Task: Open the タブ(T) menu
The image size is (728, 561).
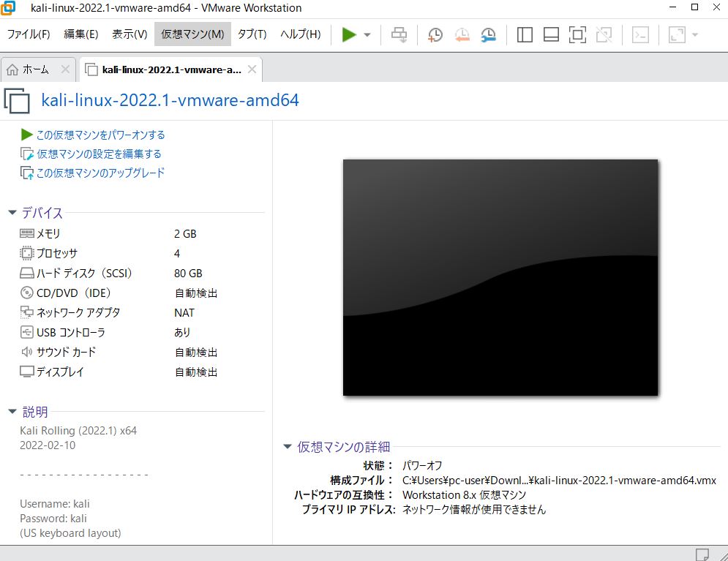Action: click(x=252, y=34)
